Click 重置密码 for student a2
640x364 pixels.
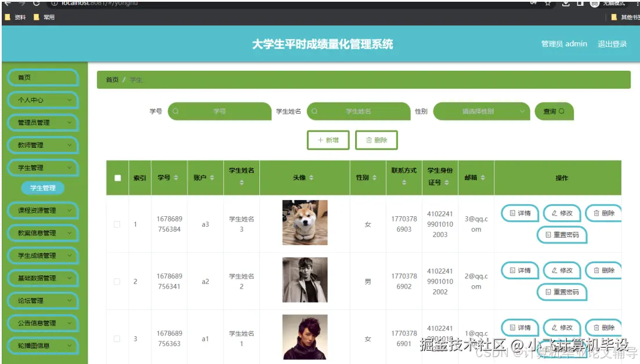[562, 292]
